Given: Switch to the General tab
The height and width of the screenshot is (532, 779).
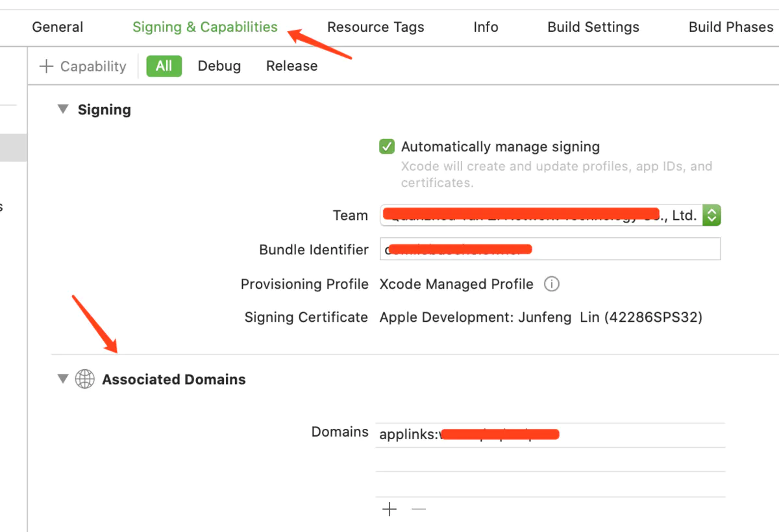Looking at the screenshot, I should (58, 27).
